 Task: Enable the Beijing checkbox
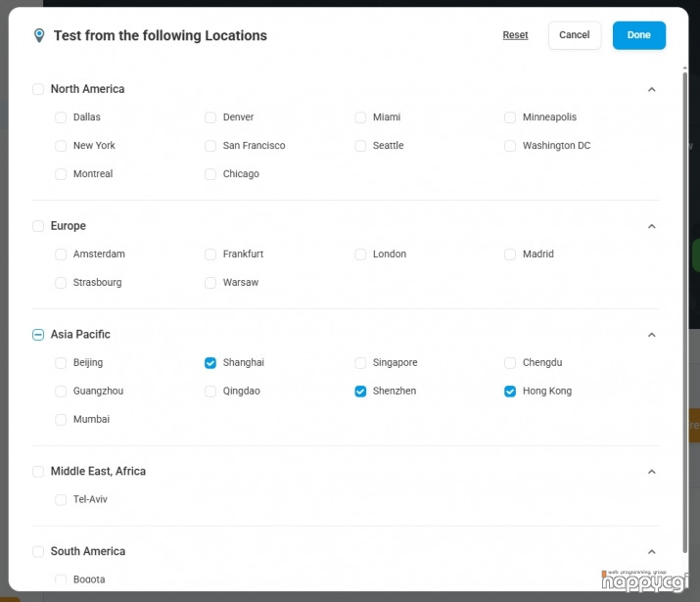pos(61,363)
